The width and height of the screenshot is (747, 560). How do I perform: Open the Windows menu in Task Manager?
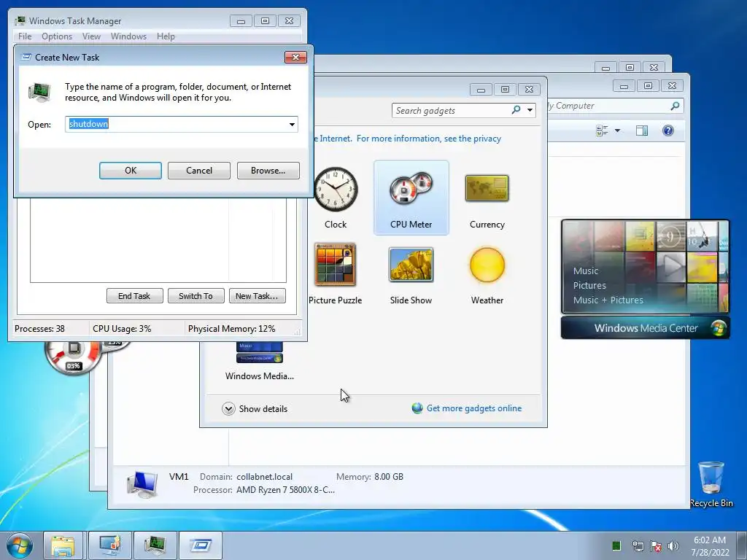point(128,36)
